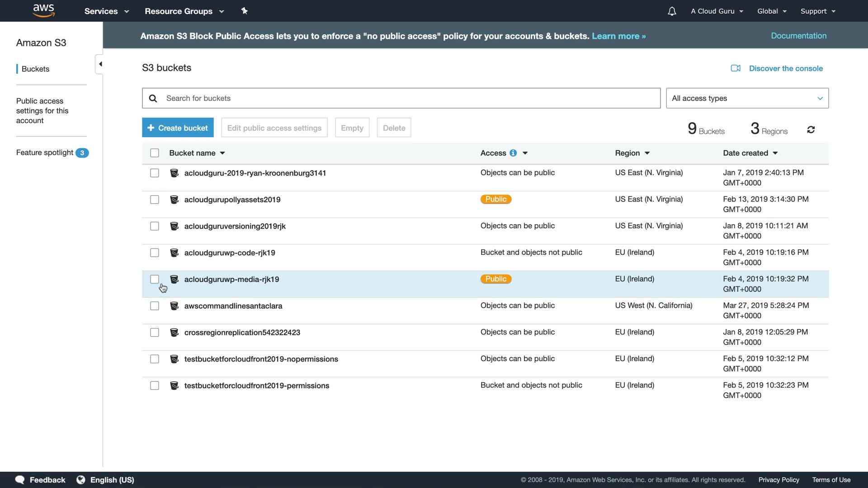Tick the select-all checkbox in table header
Image resolution: width=868 pixels, height=488 pixels.
(x=155, y=153)
